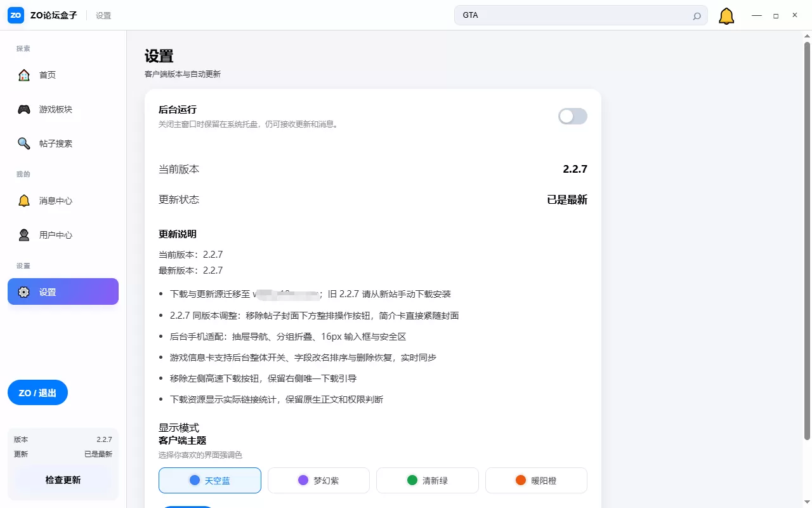Pick the orange dot of 暖阳橙 theme
This screenshot has height=508, width=812.
(521, 480)
